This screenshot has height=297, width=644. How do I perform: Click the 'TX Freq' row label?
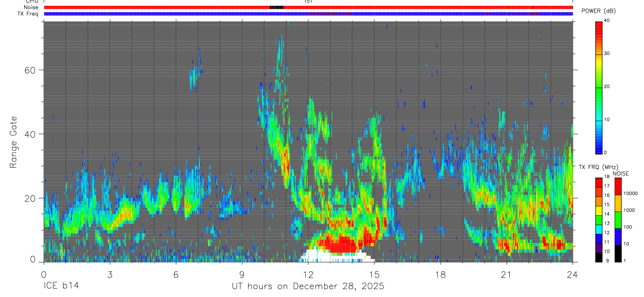point(28,14)
